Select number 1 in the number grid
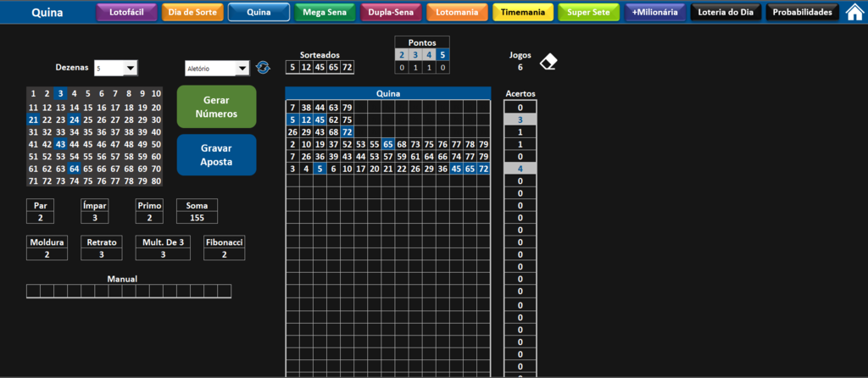The image size is (868, 378). click(x=33, y=93)
